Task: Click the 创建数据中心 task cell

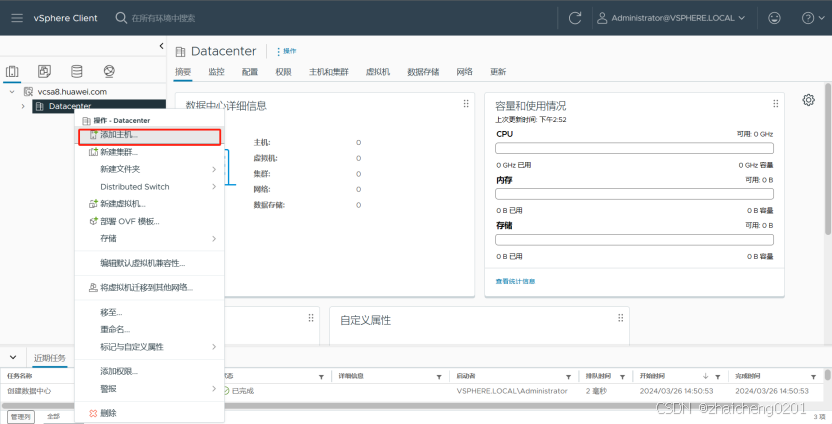Action: [x=29, y=391]
